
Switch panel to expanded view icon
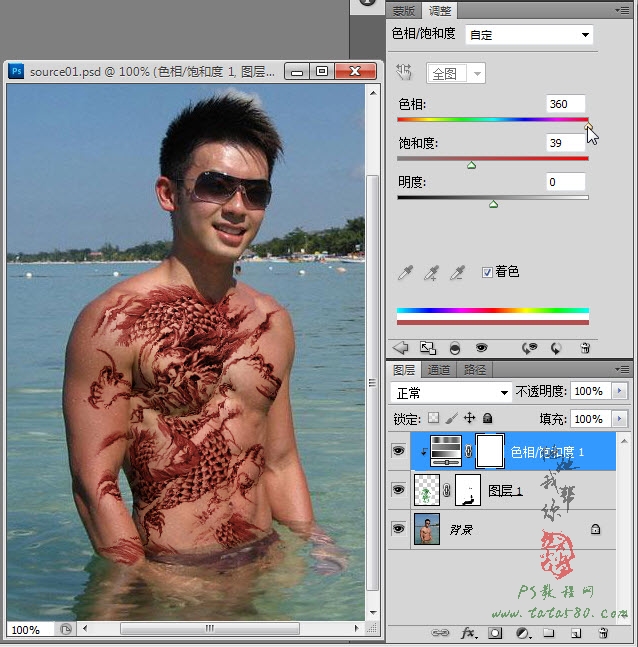point(428,348)
